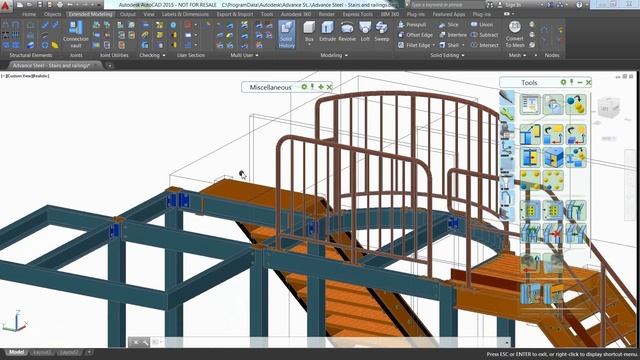Screen dimensions: 640x360
Task: Select the Extrude tool
Action: tap(327, 32)
